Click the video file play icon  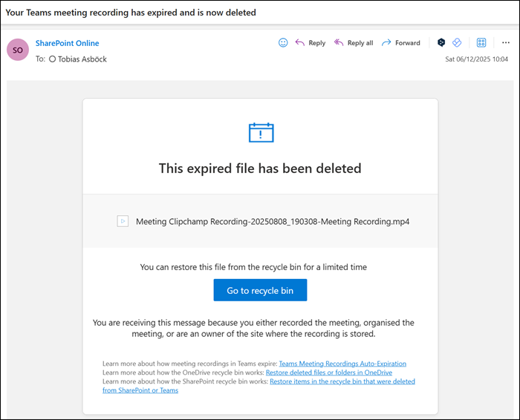tap(123, 221)
